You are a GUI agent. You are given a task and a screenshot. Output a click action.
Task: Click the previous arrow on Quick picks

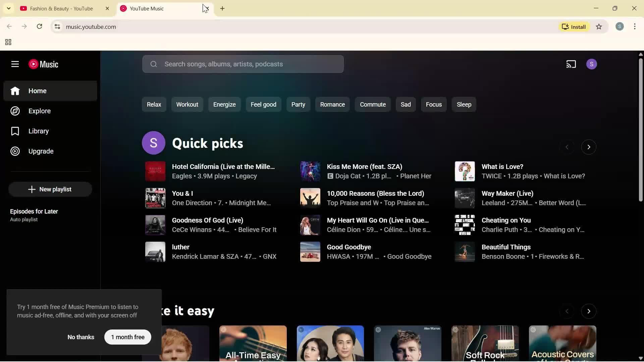tap(568, 147)
